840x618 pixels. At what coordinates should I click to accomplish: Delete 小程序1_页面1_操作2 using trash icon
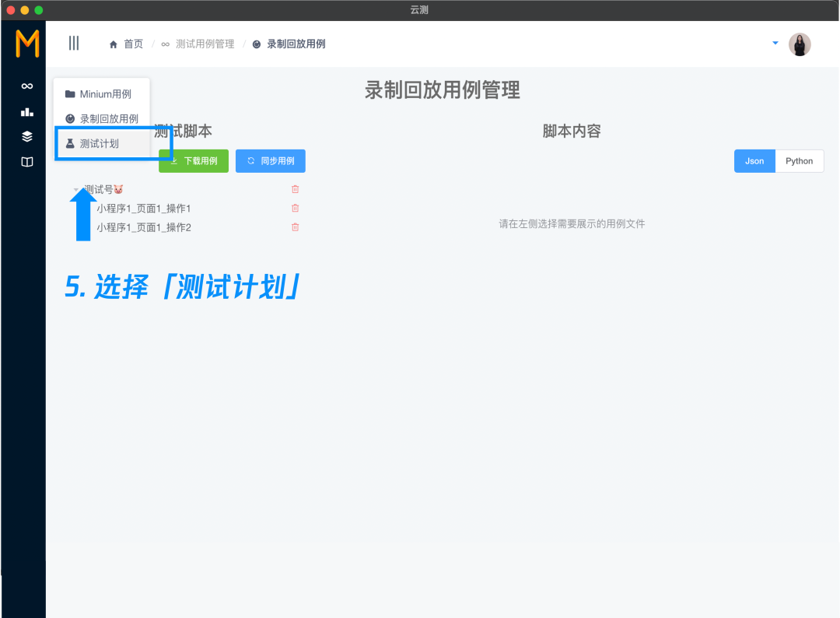tap(296, 227)
